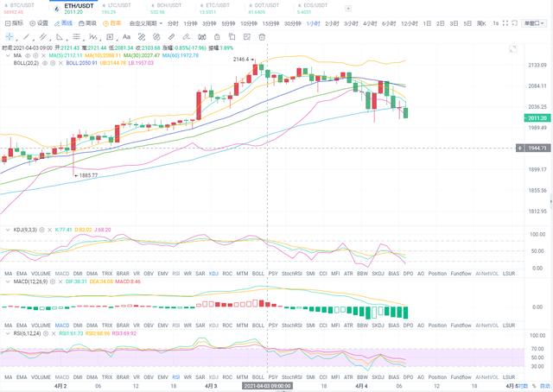Select the crosshair cursor drawing tool
Viewport: 553px width, 392px height.
click(x=10, y=36)
